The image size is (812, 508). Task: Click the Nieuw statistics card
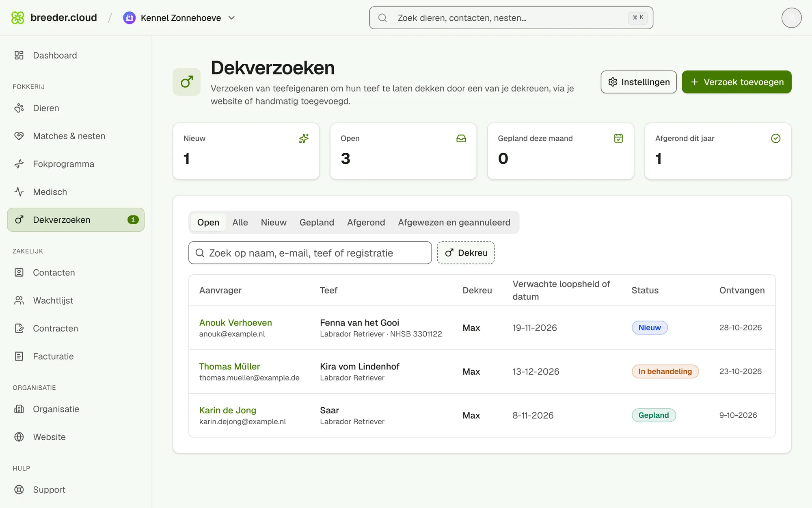pos(246,151)
